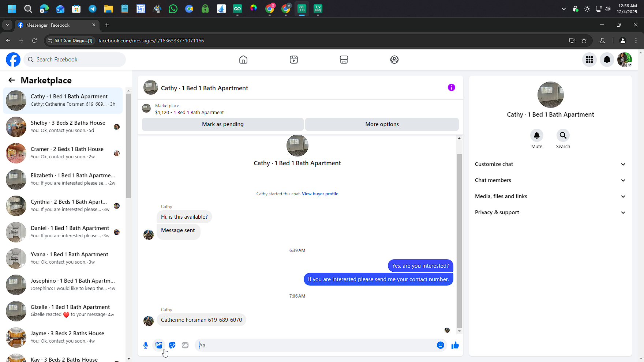Expand Chat members section

(x=550, y=180)
